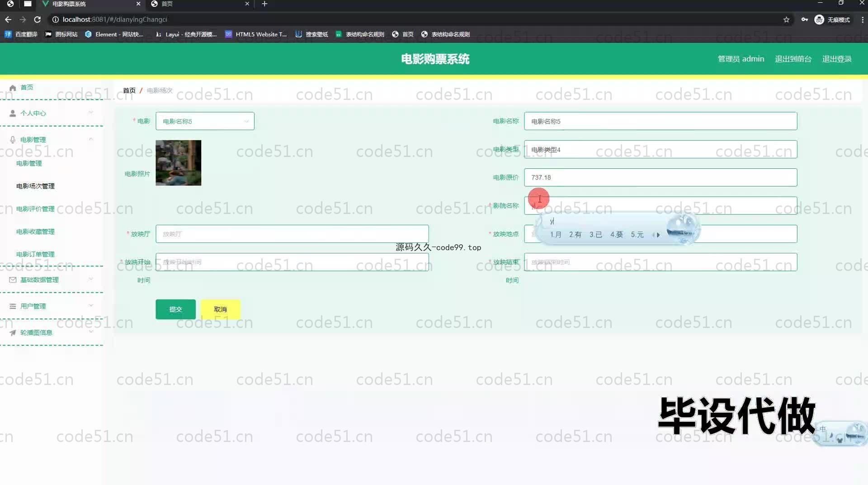Screen dimensions: 868x485
Task: Click the address bar URL
Action: click(x=115, y=19)
